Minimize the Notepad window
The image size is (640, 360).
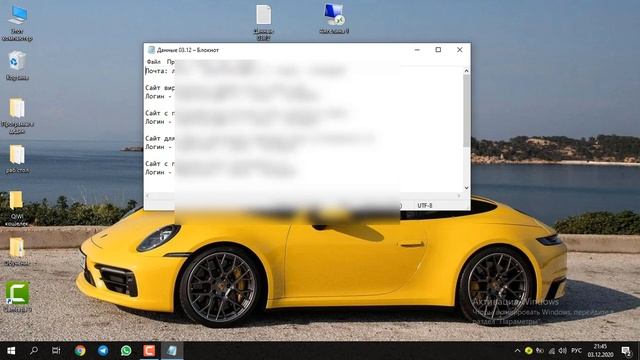[x=417, y=50]
